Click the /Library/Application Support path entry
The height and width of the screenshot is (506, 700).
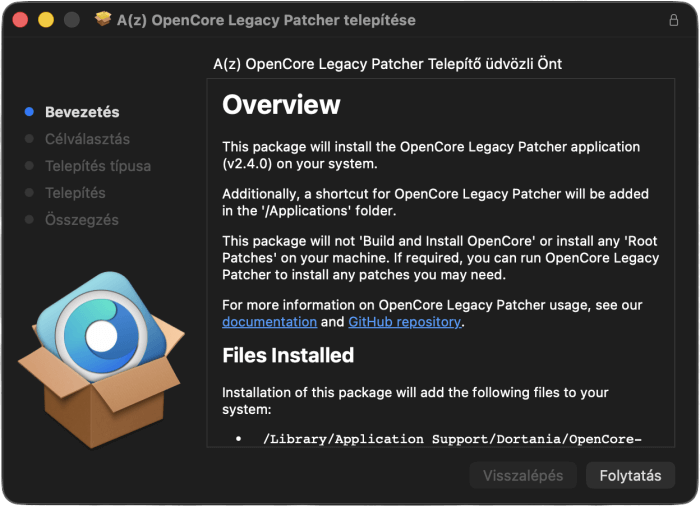click(452, 439)
